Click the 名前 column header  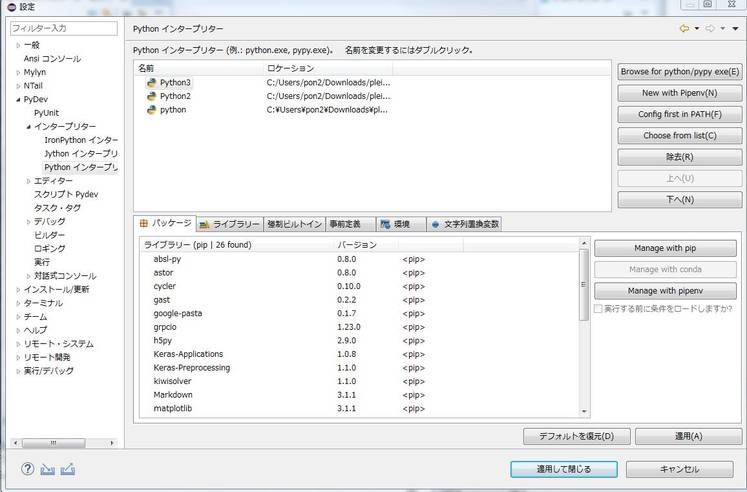199,69
